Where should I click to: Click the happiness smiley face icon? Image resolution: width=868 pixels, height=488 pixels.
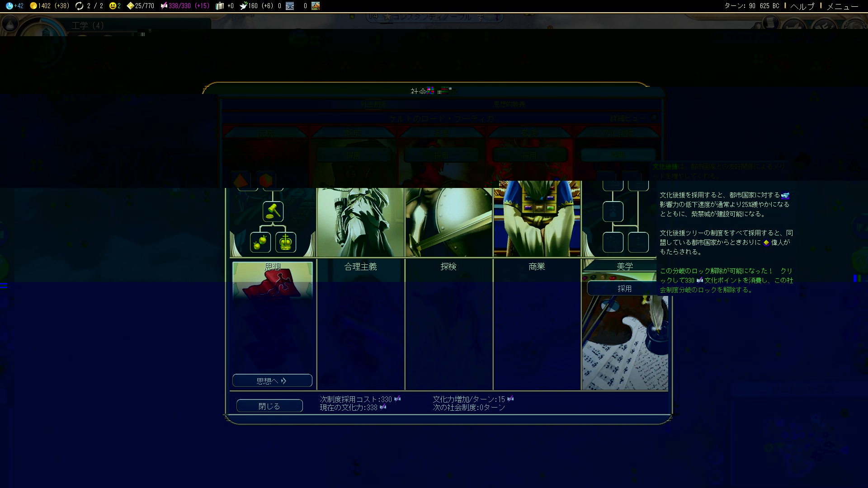tap(113, 6)
